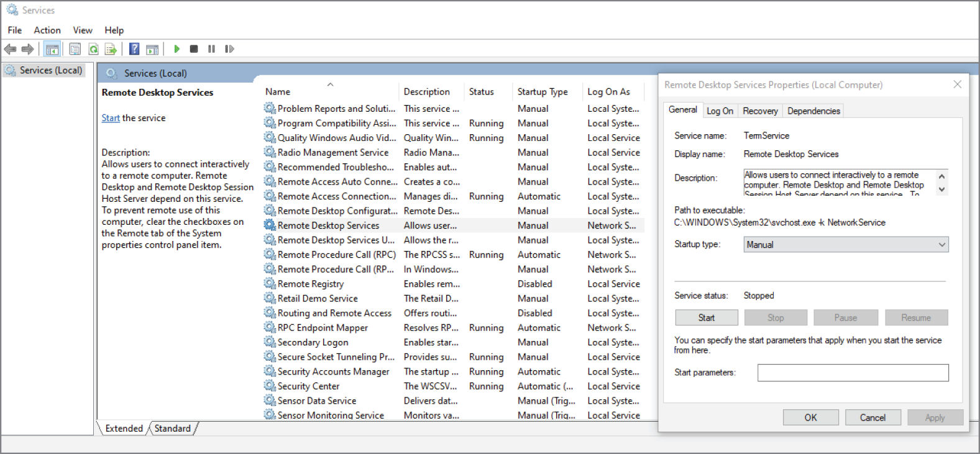Image resolution: width=980 pixels, height=454 pixels.
Task: Click the gear icon beside RPC Endpoint Mapper
Action: (269, 327)
